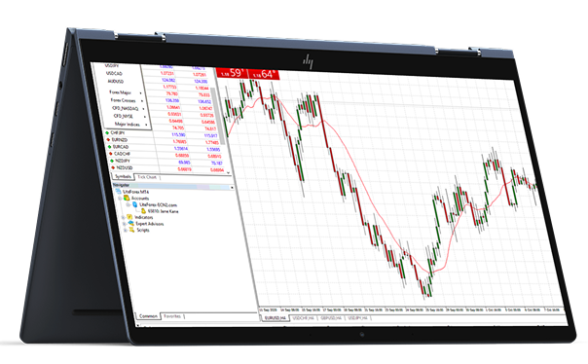Click the Indicators icon in Navigator
Viewport: 588px width, 364px height.
click(129, 217)
